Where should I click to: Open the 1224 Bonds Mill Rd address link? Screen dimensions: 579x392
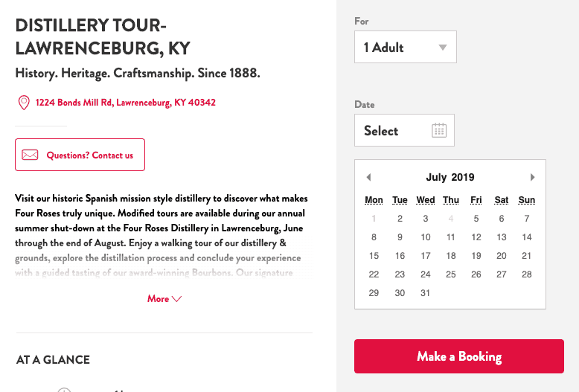(x=126, y=103)
